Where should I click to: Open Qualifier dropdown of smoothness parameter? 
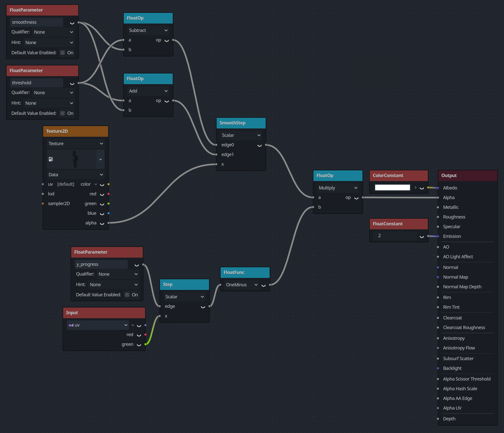point(53,32)
